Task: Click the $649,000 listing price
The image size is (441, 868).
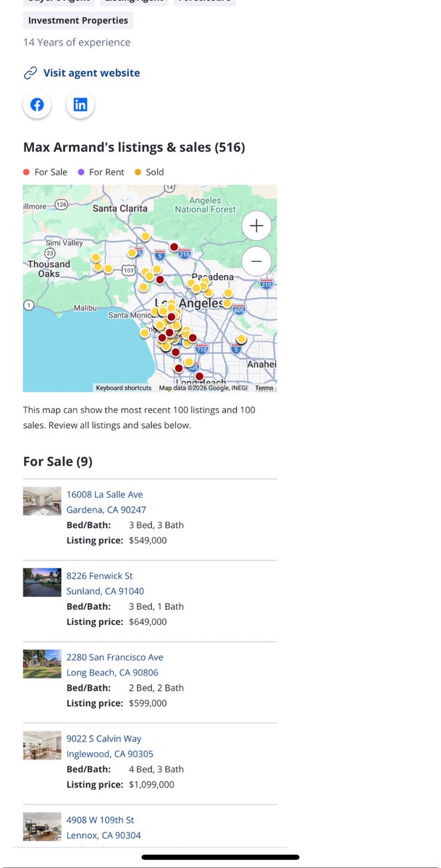Action: [x=148, y=622]
